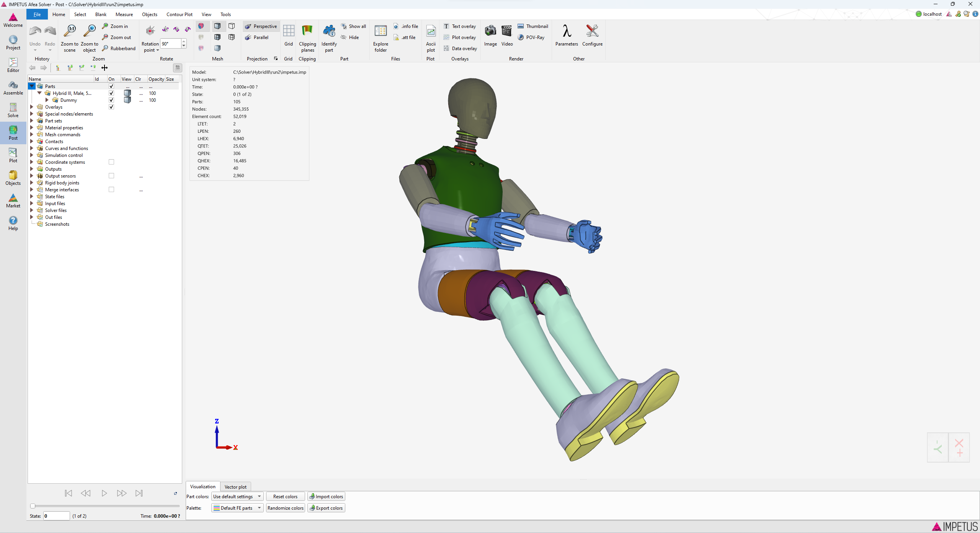
Task: Click the Export colors button
Action: click(326, 508)
